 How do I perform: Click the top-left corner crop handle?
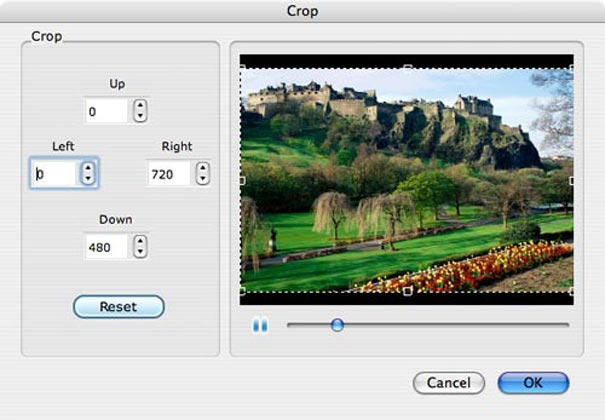(x=243, y=68)
